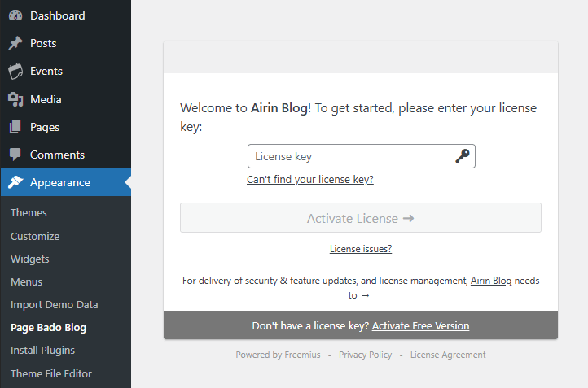This screenshot has height=388, width=588.
Task: Choose Activate Free Version link
Action: 420,326
